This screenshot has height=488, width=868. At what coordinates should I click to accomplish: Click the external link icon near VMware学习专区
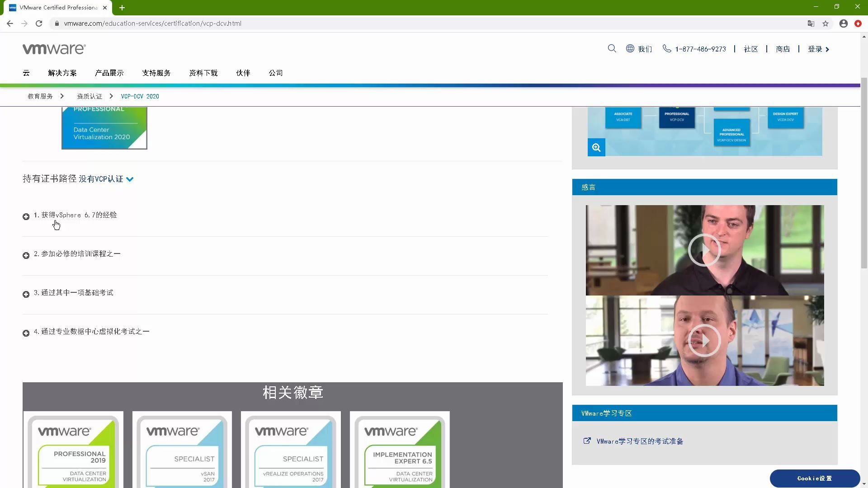coord(587,441)
